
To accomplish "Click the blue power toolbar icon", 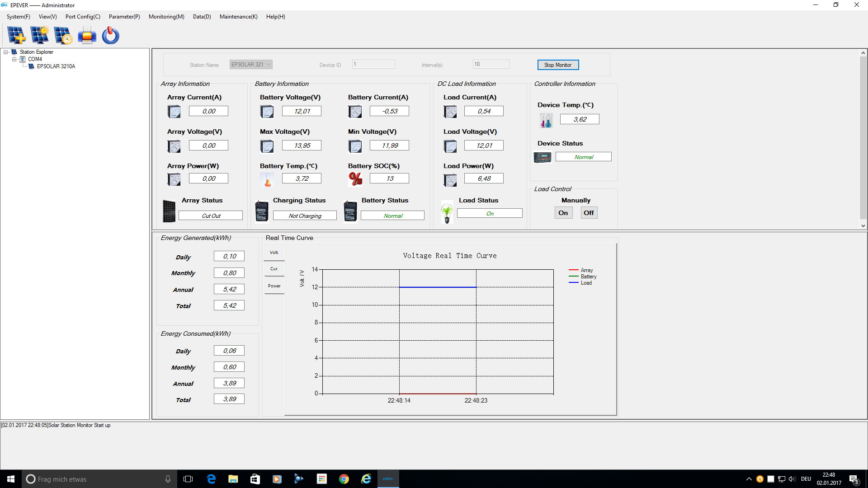I will pyautogui.click(x=110, y=35).
